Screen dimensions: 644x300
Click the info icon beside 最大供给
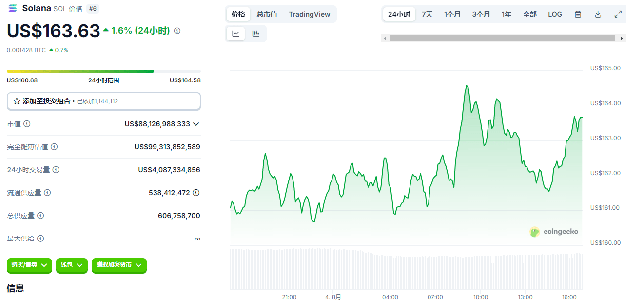(x=40, y=239)
